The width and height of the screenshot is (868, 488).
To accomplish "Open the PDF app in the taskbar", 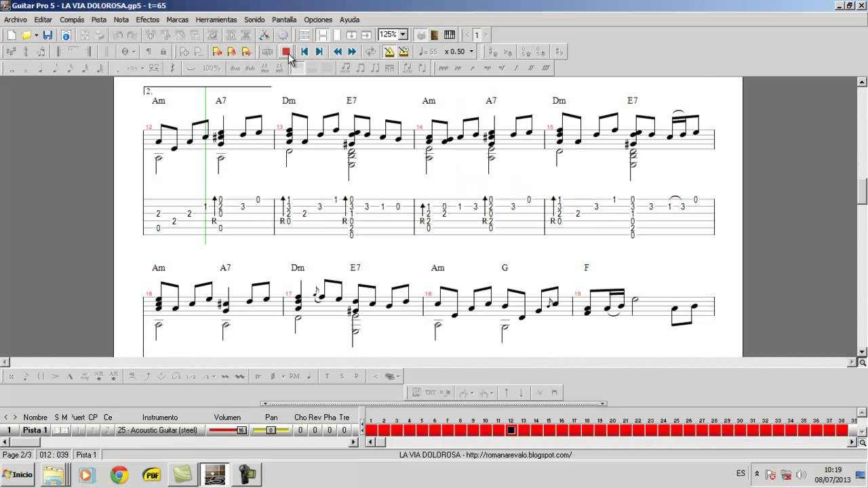I will 151,474.
